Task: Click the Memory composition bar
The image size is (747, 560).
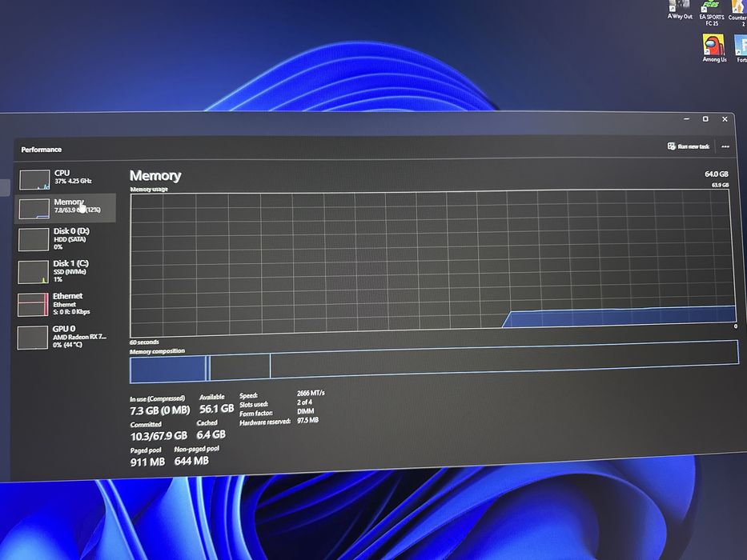Action: 434,362
